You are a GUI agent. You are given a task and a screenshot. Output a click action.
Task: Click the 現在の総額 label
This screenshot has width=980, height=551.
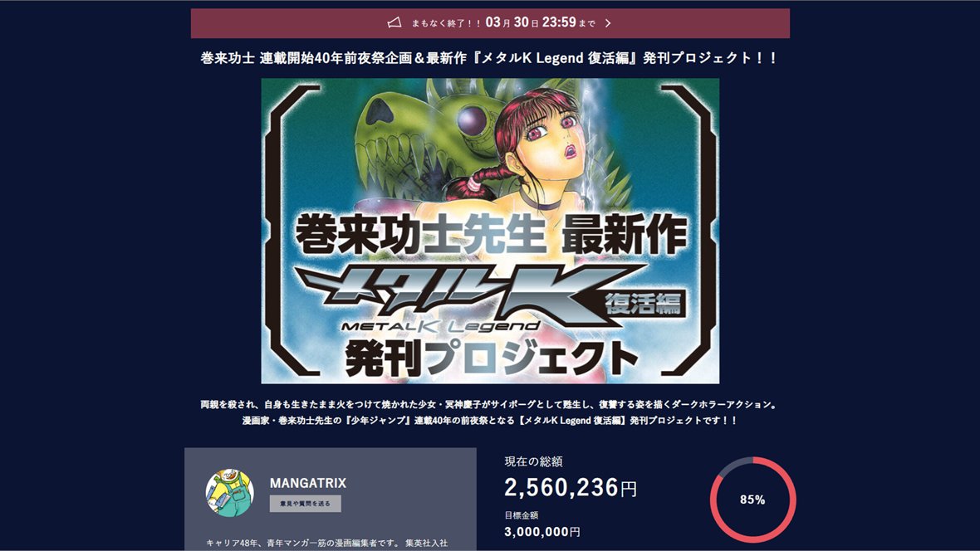[x=533, y=461]
